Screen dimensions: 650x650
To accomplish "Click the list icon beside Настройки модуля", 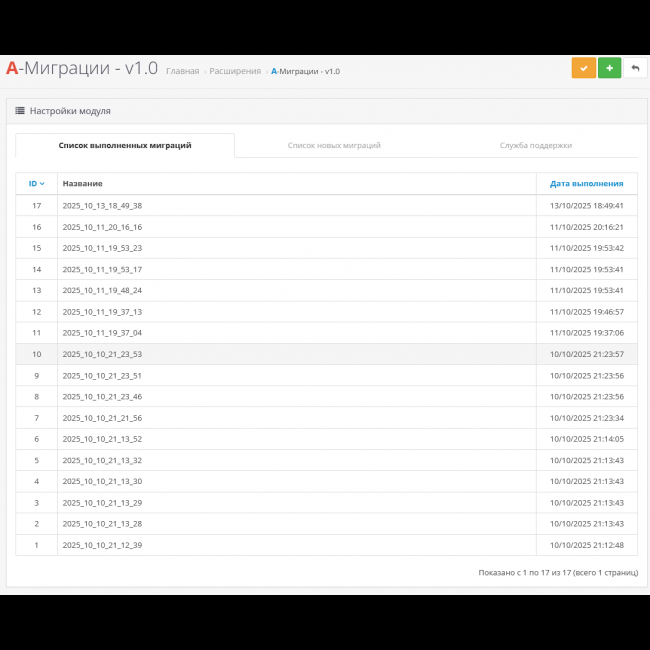I will (x=20, y=111).
